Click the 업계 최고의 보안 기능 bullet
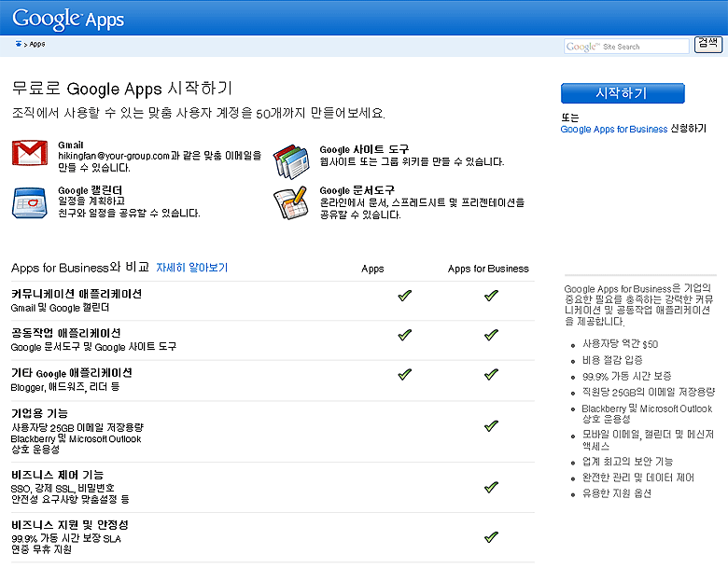Viewport: 728px width, 568px height. tap(628, 462)
